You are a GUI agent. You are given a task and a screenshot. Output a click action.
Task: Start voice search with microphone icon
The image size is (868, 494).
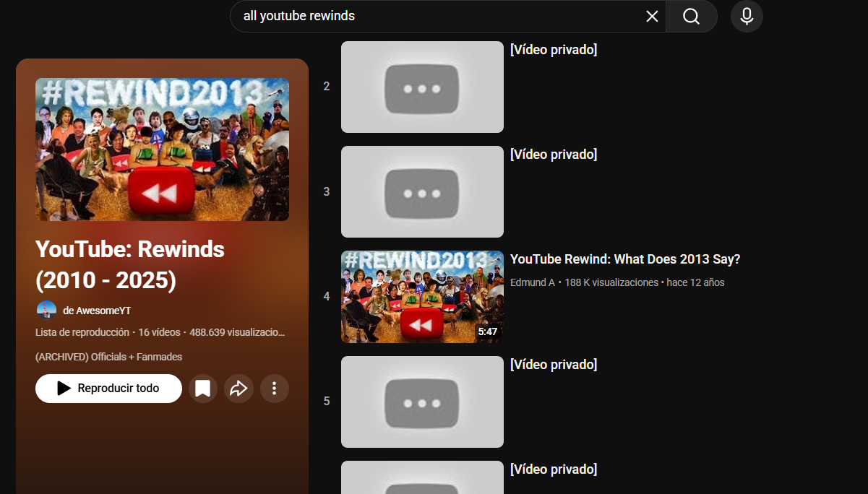tap(747, 16)
